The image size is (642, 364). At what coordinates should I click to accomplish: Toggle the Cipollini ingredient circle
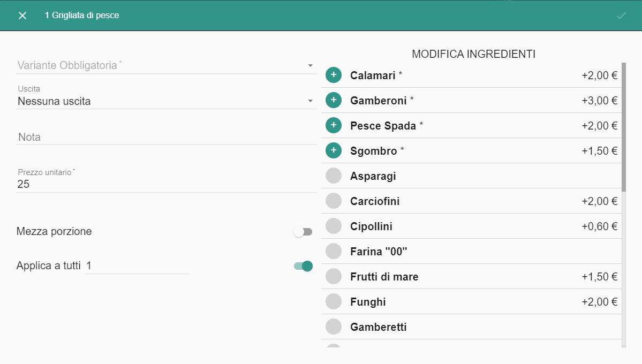(333, 226)
